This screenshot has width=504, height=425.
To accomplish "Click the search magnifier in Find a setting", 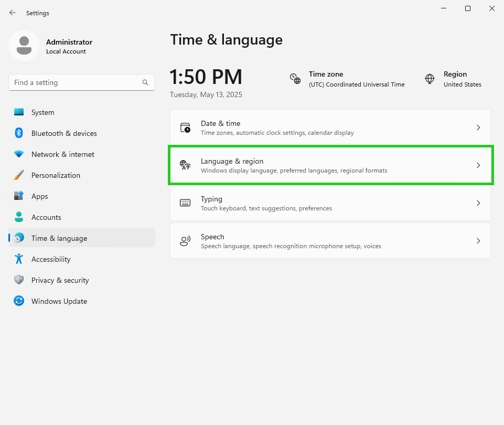I will point(145,82).
